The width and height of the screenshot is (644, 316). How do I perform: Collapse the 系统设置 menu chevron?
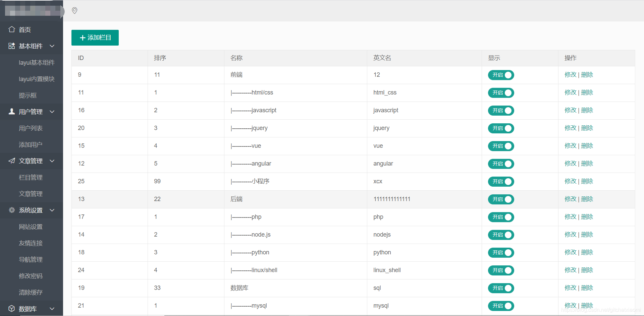pos(52,210)
